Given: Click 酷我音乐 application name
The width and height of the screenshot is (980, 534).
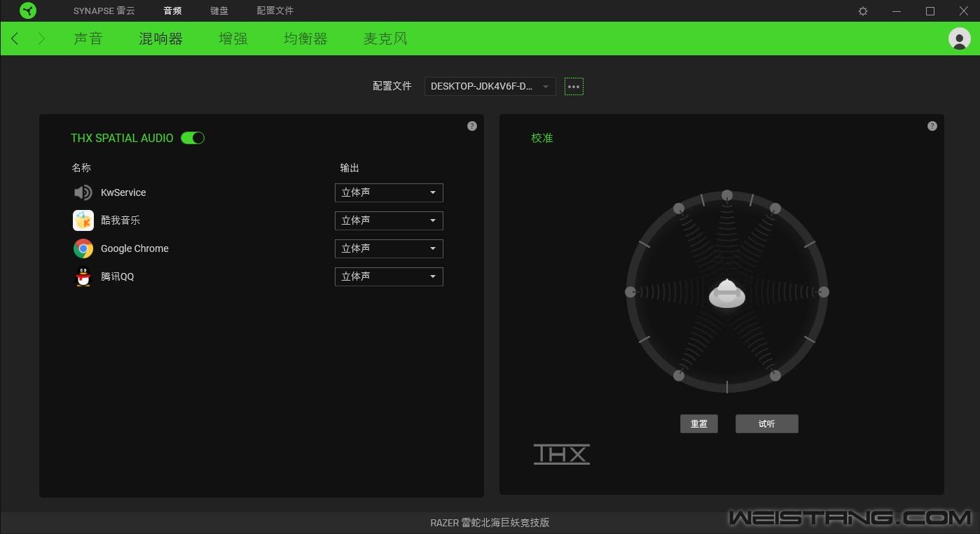Looking at the screenshot, I should tap(120, 220).
